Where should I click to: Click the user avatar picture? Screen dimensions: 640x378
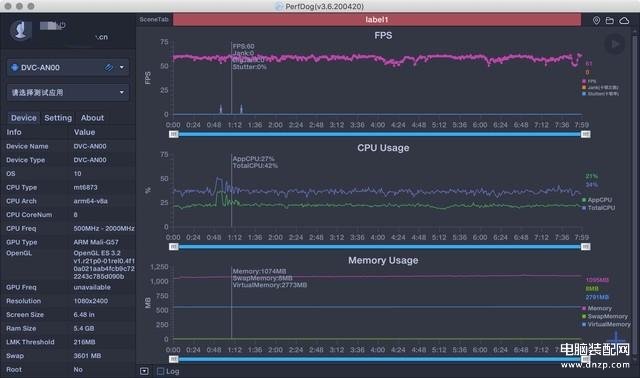21,30
